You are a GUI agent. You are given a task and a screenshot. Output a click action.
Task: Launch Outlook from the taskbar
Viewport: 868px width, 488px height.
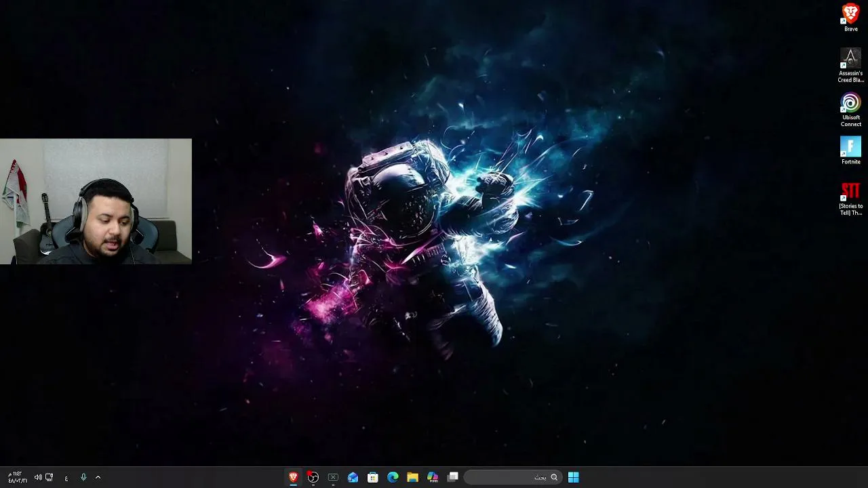pos(353,477)
